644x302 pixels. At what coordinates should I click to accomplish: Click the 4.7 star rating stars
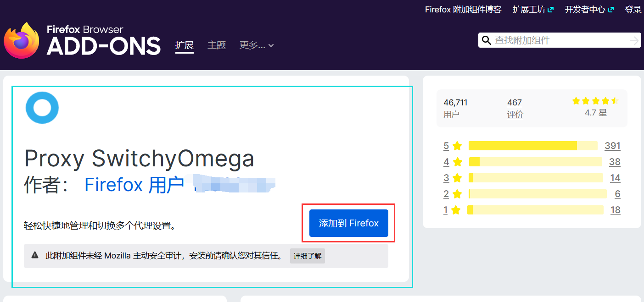[595, 101]
